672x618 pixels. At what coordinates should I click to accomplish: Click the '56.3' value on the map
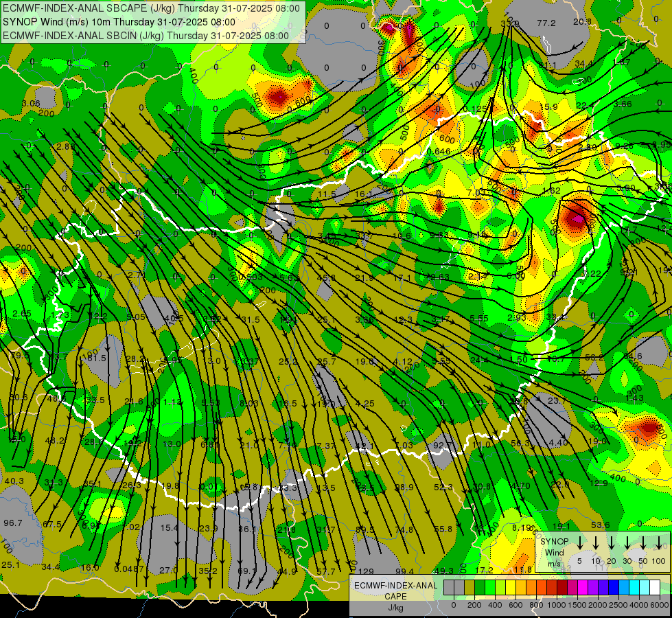point(521,444)
